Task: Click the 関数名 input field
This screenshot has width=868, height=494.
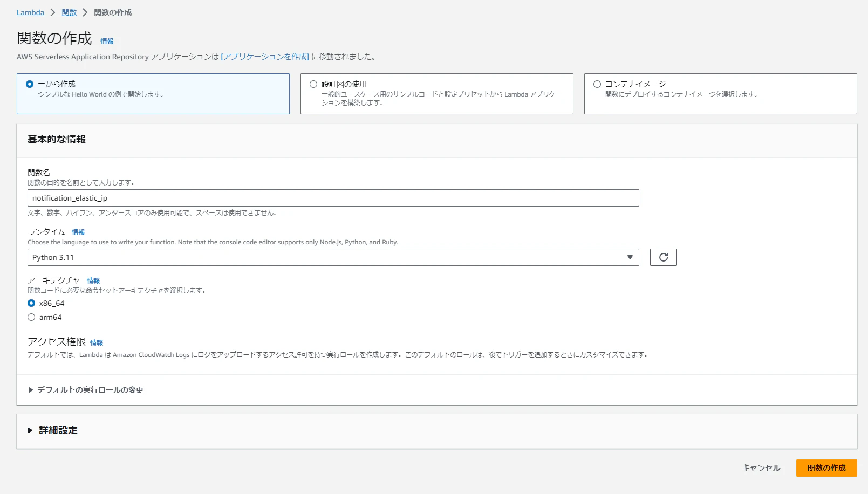Action: pyautogui.click(x=333, y=198)
